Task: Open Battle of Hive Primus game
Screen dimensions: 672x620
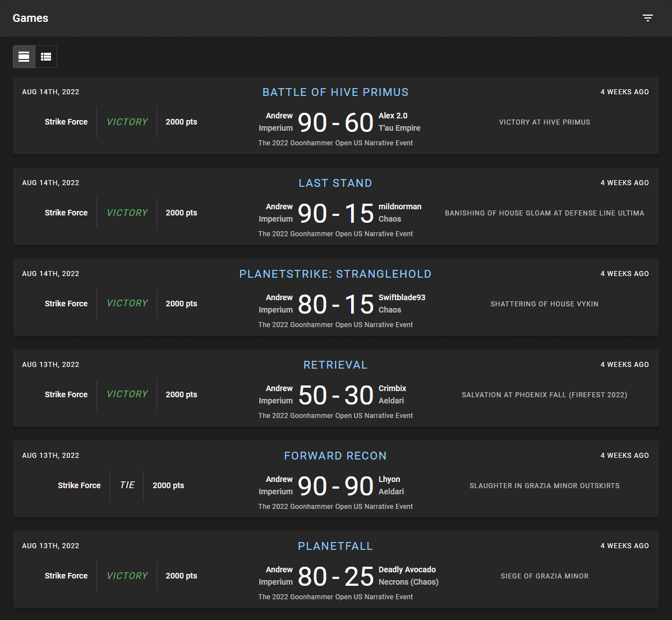Action: click(x=335, y=93)
